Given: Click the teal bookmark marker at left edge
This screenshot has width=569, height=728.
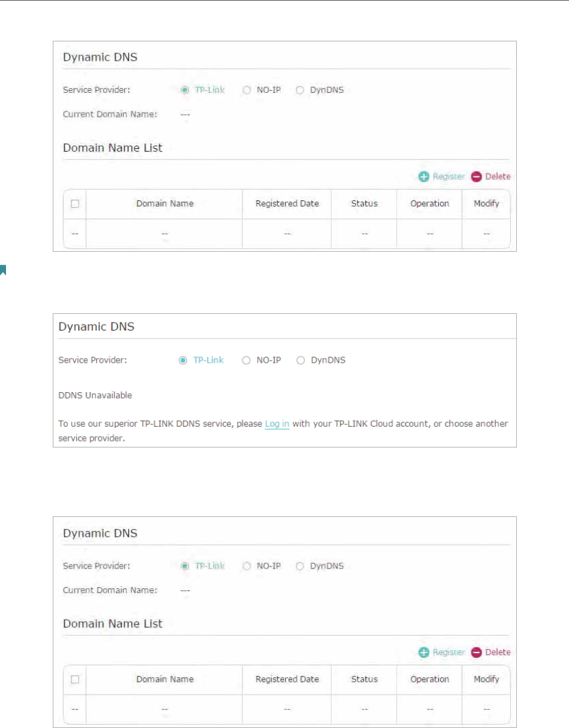Looking at the screenshot, I should coord(3,270).
